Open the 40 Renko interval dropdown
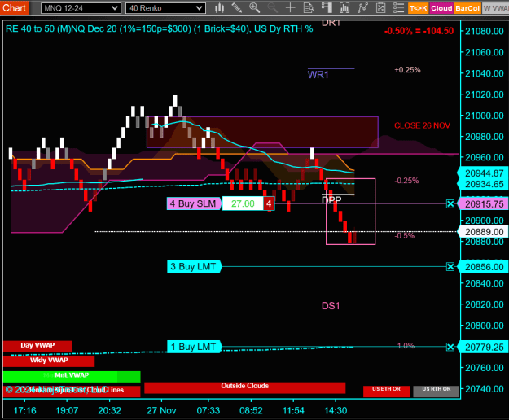Image resolution: width=509 pixels, height=420 pixels. click(x=165, y=8)
